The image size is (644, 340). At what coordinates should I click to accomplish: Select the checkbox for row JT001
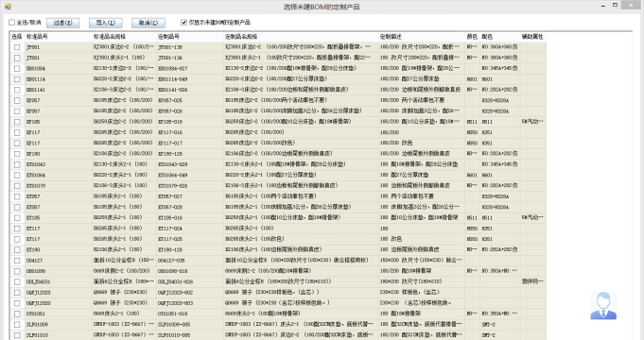(x=17, y=58)
